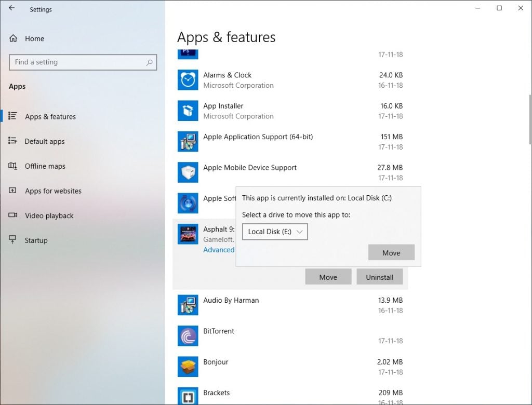Click the Uninstall button for Asphalt 9
The height and width of the screenshot is (405, 532).
click(380, 277)
